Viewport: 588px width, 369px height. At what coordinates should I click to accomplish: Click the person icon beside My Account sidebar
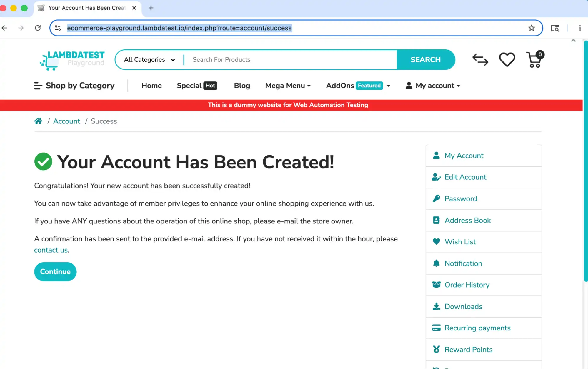[436, 156]
